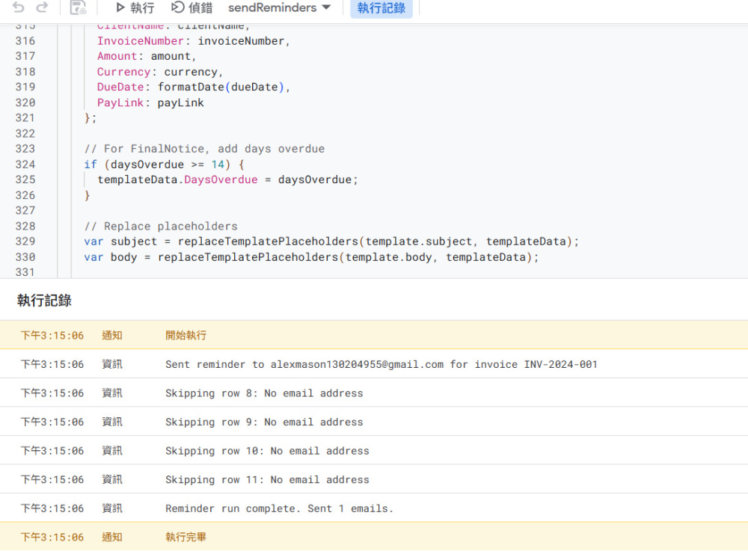Start debugging with 偵錯 button
This screenshot has width=748, height=560.
click(191, 7)
